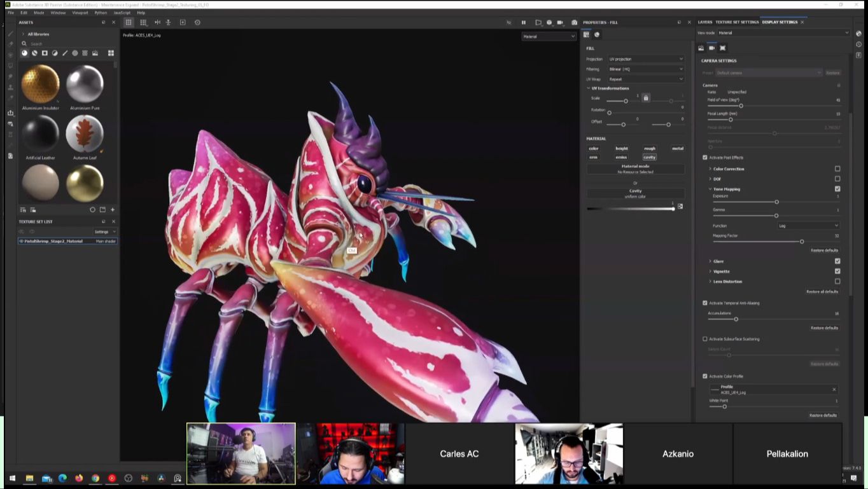Collapse the UV transformations section
868x489 pixels.
589,88
